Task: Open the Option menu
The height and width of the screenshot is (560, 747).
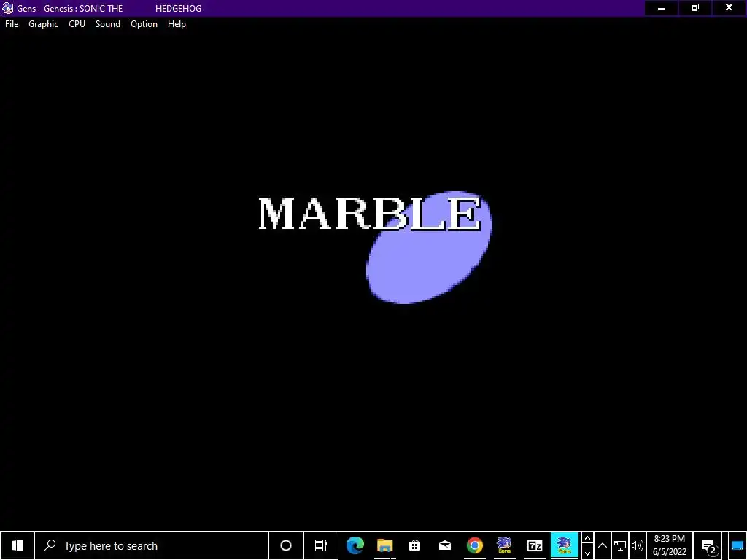Action: tap(144, 24)
